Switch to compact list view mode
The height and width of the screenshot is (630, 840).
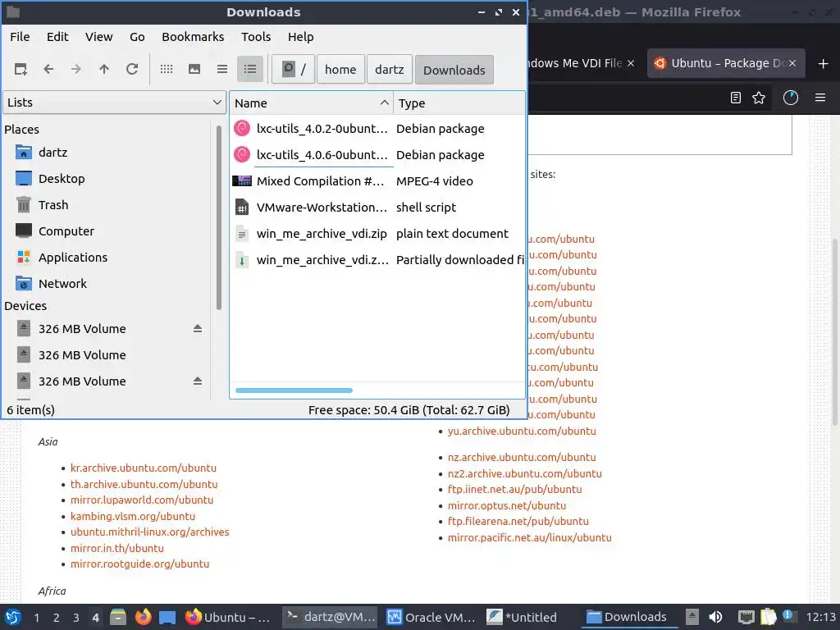[x=222, y=69]
